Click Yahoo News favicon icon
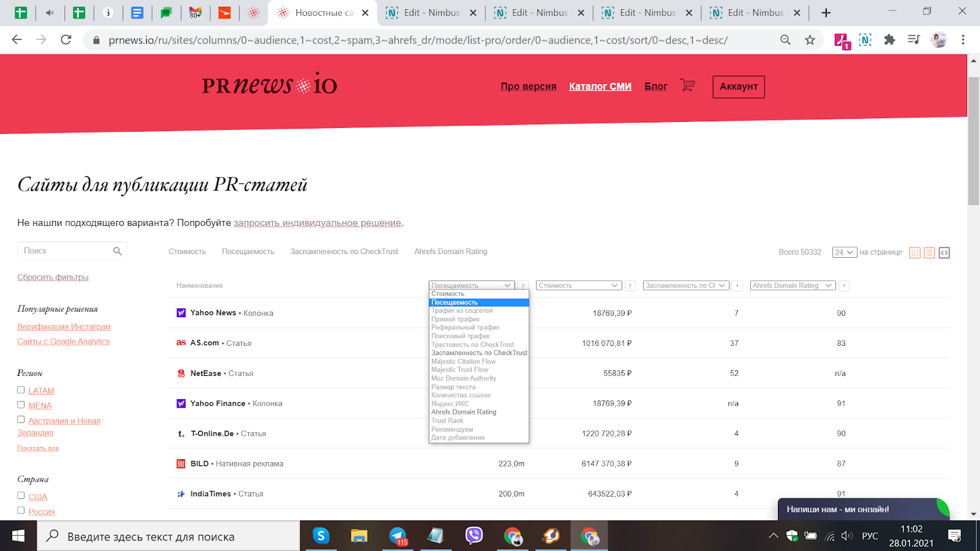This screenshot has width=980, height=551. (x=181, y=313)
